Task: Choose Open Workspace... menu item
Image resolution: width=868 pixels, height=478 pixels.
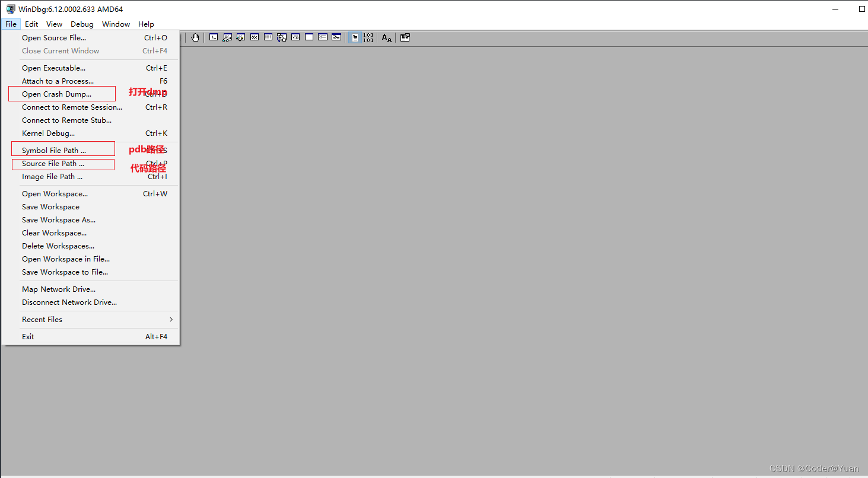Action: (90, 194)
